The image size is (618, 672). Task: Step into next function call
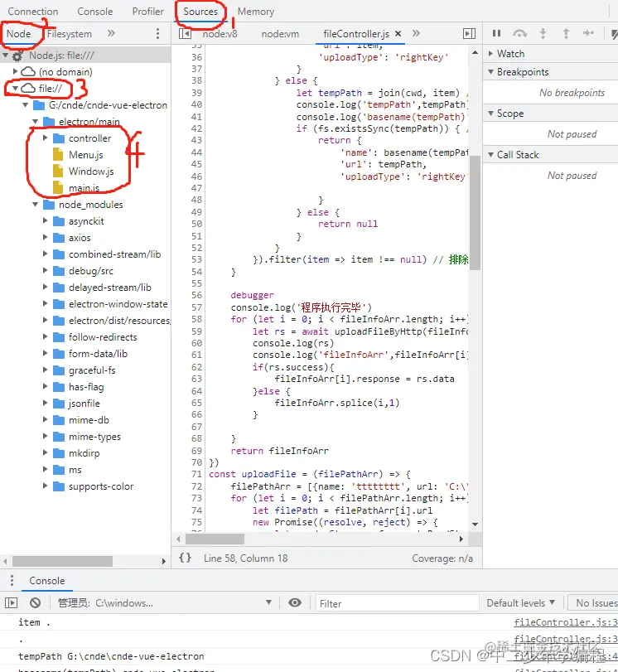point(543,33)
